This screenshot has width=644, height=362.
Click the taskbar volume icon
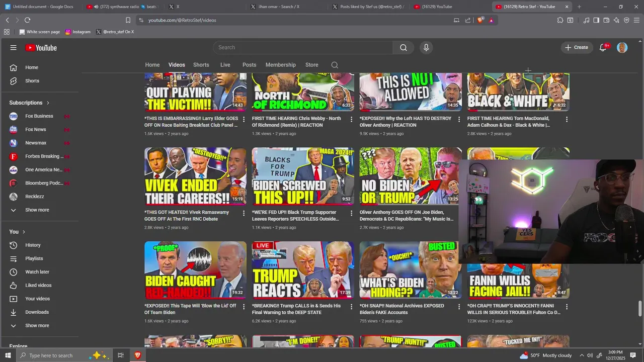[x=590, y=355]
